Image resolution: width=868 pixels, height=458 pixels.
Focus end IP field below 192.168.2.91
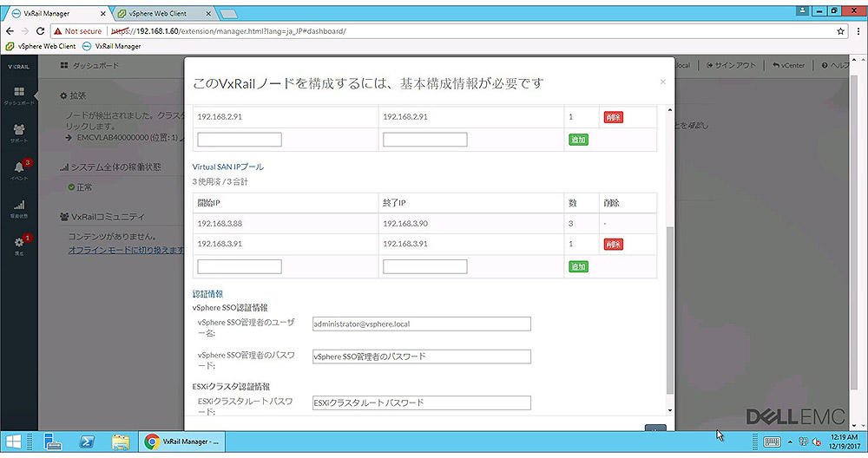[x=424, y=140]
